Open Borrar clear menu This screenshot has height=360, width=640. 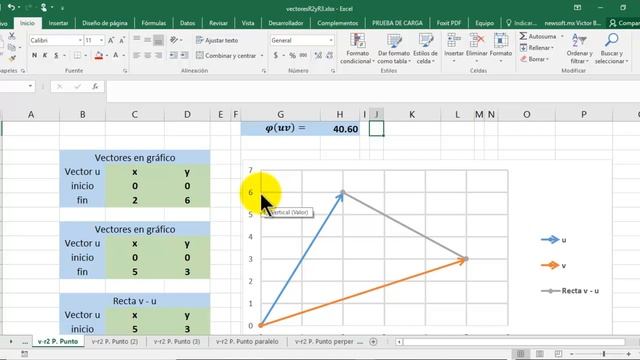click(535, 59)
